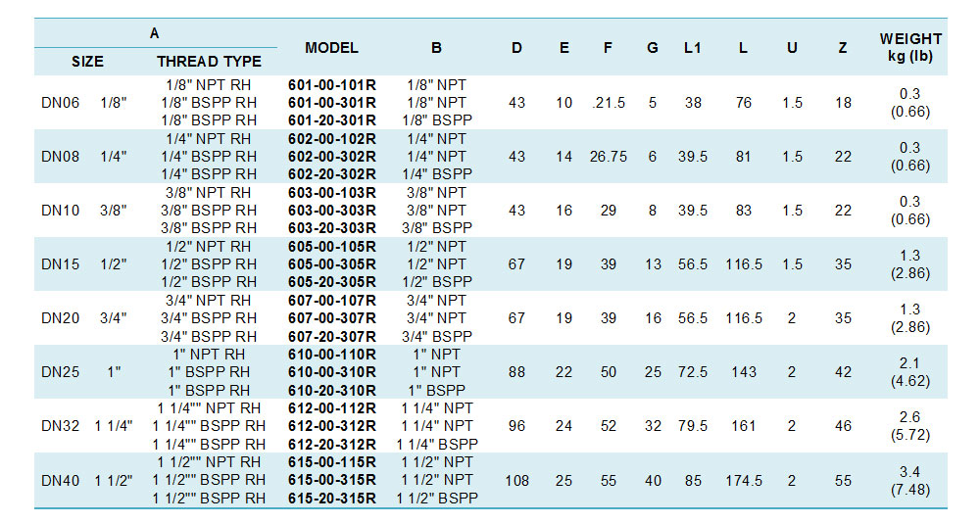Select model 607-00-307R
Screen dimensions: 980x524
pos(332,318)
